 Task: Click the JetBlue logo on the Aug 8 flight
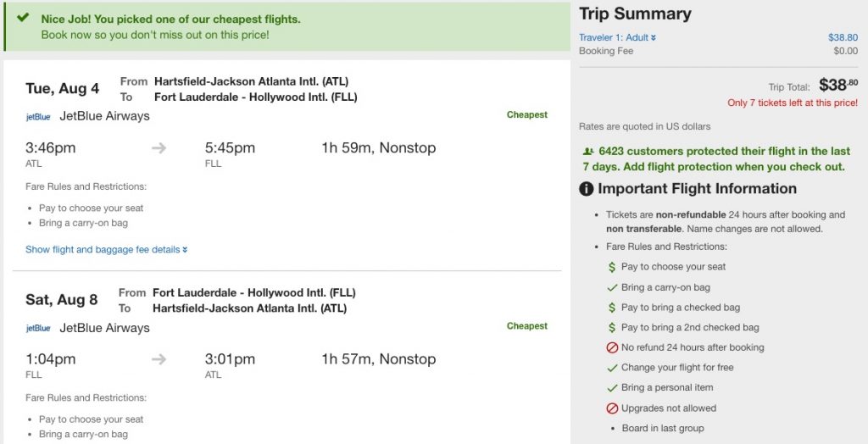[x=38, y=328]
